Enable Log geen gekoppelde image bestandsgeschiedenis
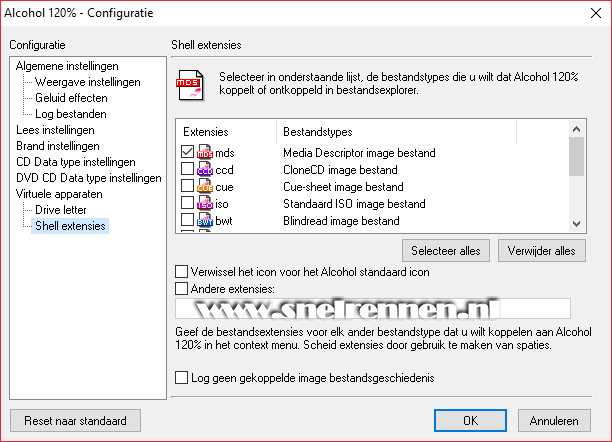This screenshot has width=612, height=442. pyautogui.click(x=181, y=378)
